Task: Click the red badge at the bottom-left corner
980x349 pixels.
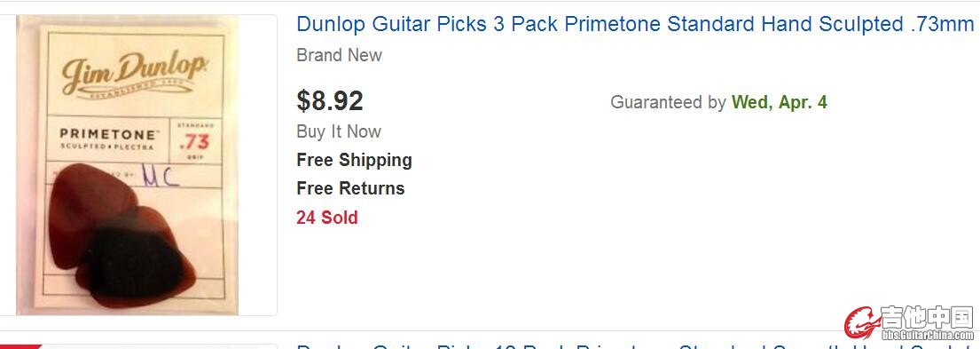Action: [x=20, y=345]
